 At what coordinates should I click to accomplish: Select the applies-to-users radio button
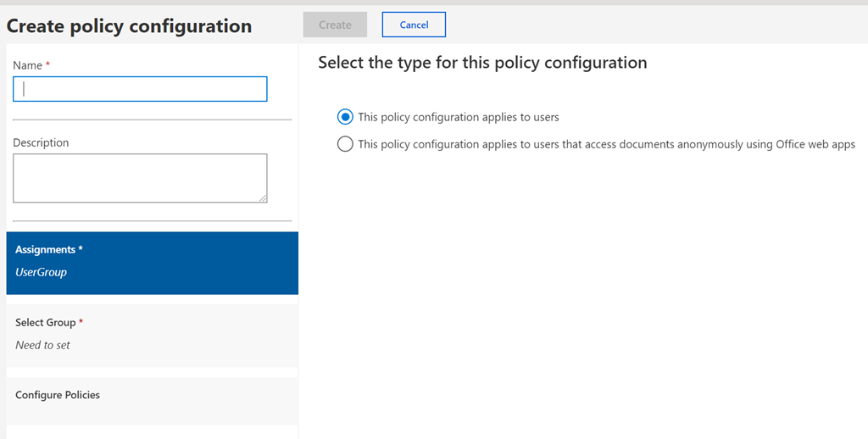tap(345, 117)
